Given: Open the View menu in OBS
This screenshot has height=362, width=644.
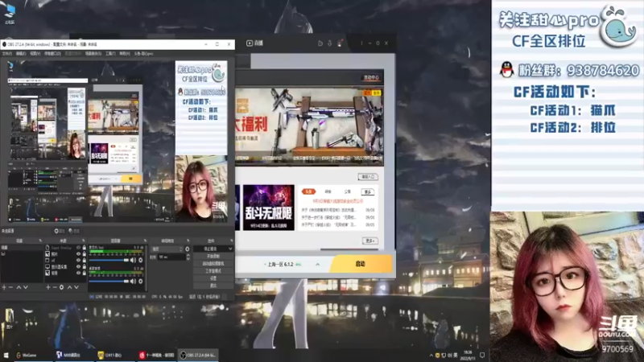Looking at the screenshot, I should pos(35,54).
